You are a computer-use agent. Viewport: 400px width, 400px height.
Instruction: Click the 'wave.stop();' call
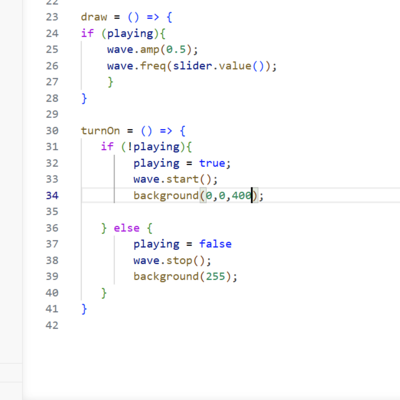pos(172,261)
